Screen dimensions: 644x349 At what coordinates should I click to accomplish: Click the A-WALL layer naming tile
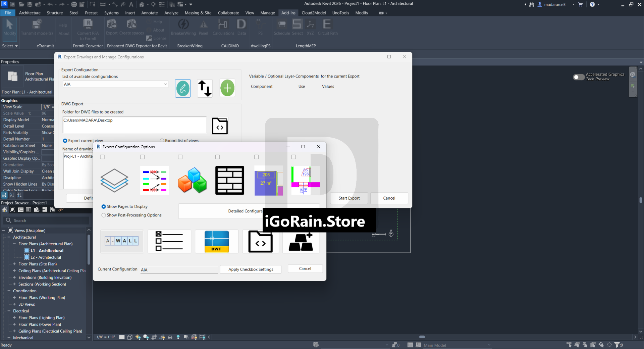(122, 241)
